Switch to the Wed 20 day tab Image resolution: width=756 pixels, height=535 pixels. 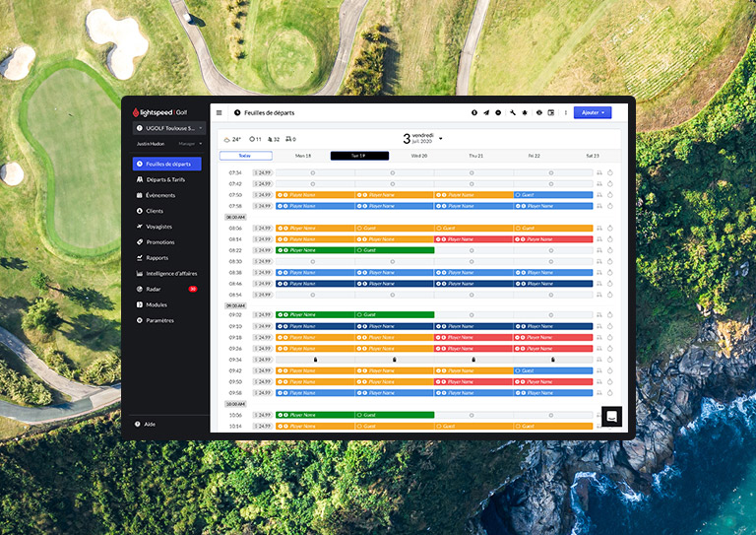tap(418, 156)
